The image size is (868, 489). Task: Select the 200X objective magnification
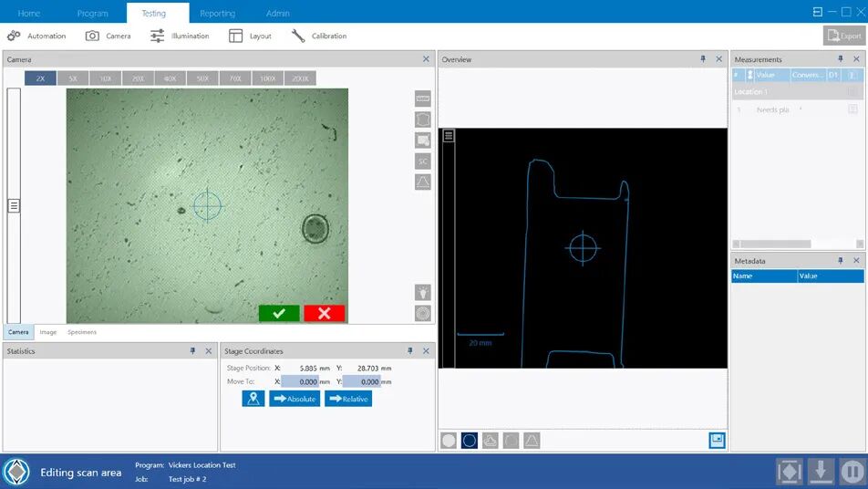(x=301, y=78)
